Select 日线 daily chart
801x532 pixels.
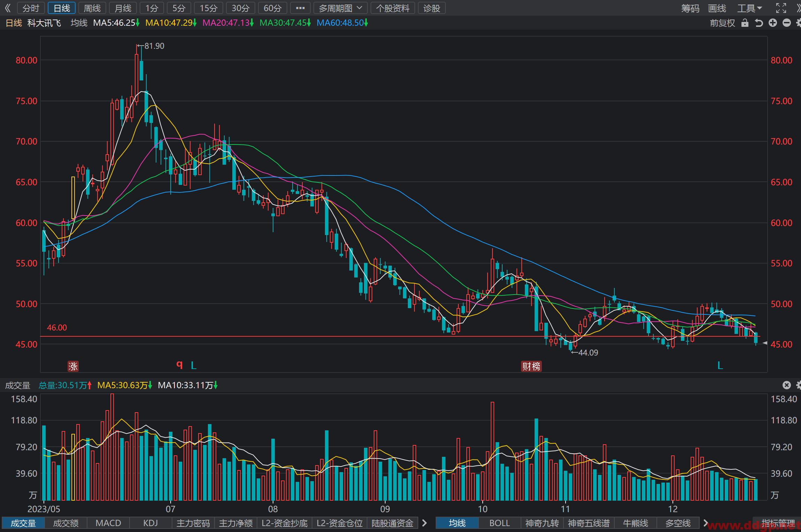(x=62, y=8)
